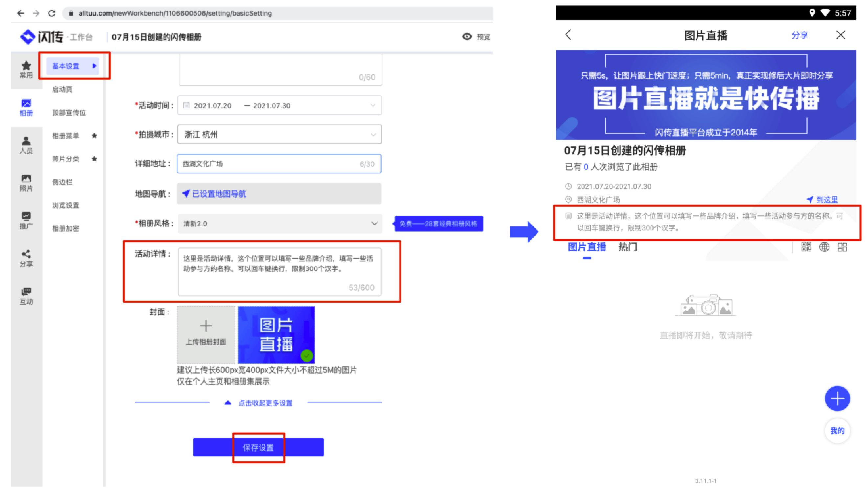Select 顶部宣传位 in the settings menu
The height and width of the screenshot is (493, 868).
(x=69, y=112)
